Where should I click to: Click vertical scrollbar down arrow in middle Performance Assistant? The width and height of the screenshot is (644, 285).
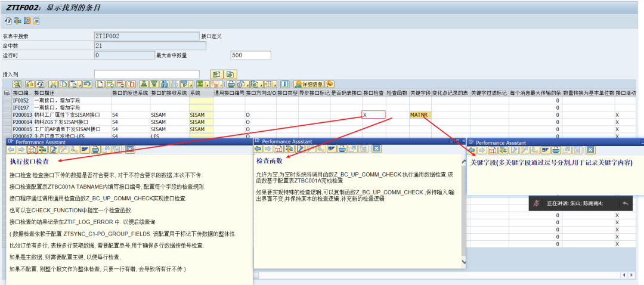[464, 262]
